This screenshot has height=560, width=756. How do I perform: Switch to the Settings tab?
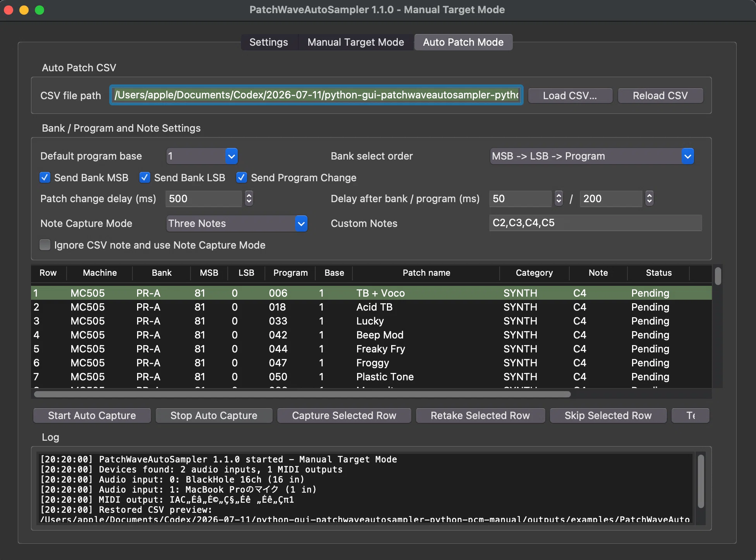pyautogui.click(x=269, y=42)
